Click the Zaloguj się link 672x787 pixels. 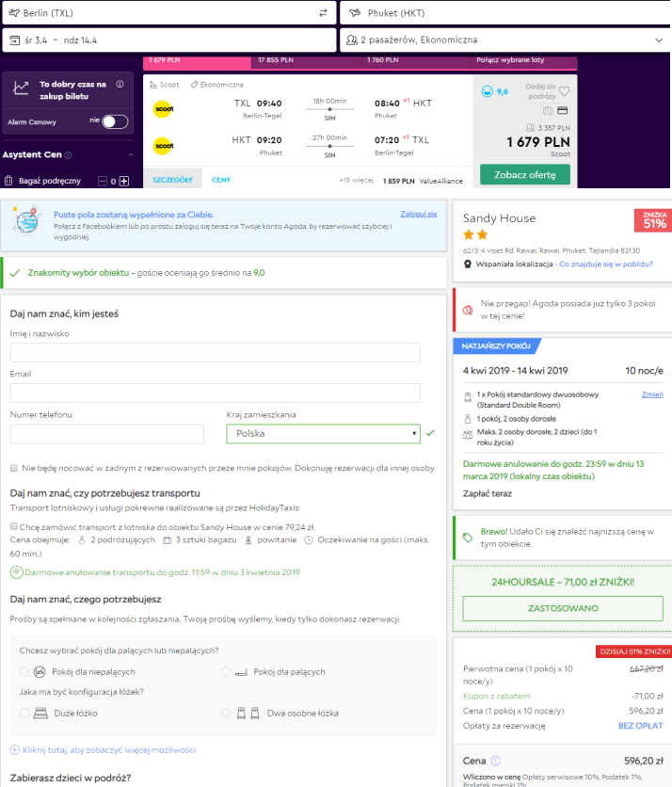coord(419,214)
